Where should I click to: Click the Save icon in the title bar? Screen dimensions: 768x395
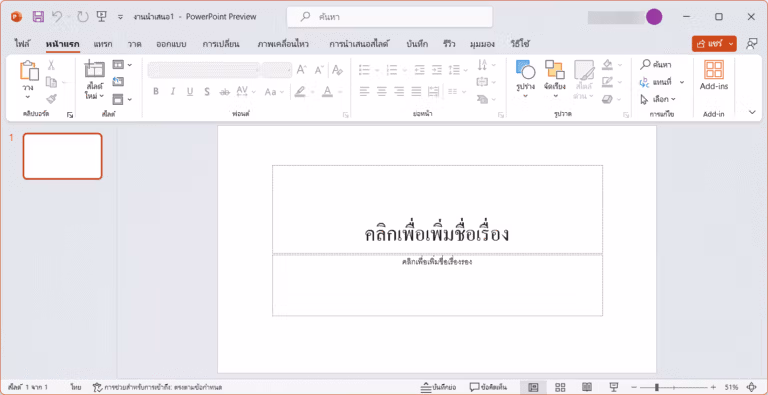[38, 17]
